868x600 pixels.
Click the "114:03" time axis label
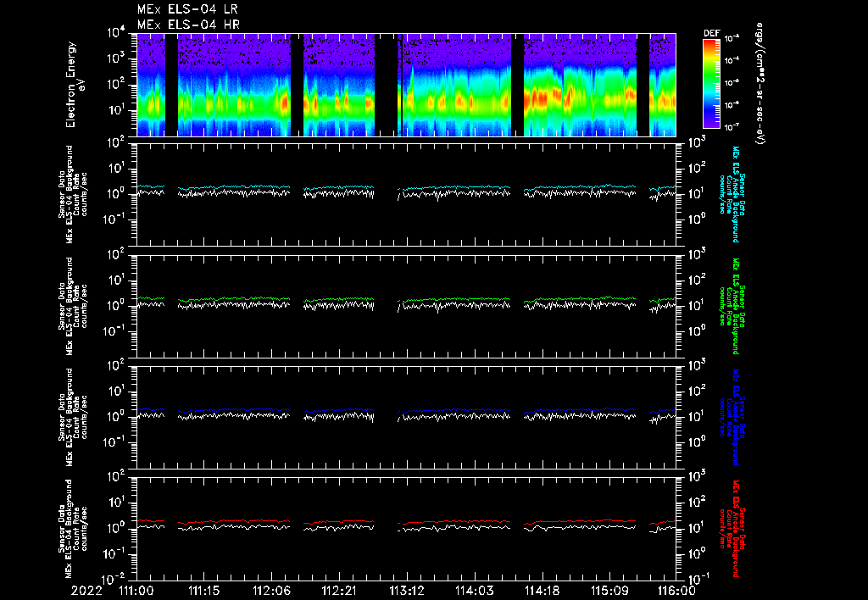474,591
